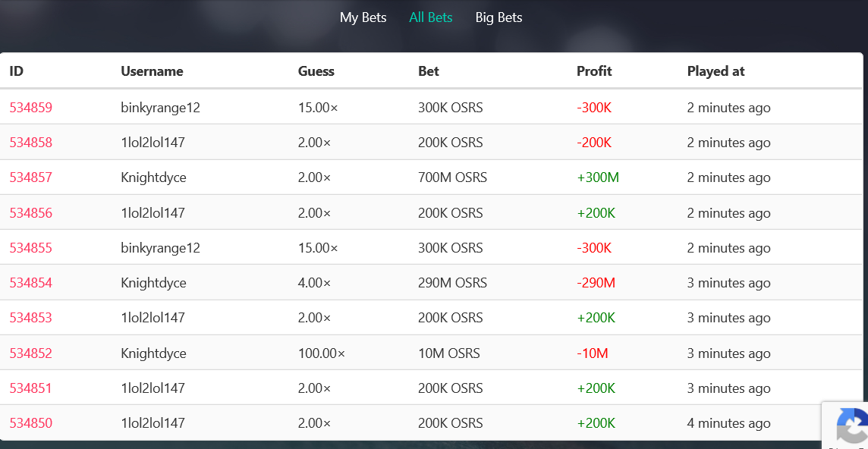Open bet ID 534858 link

(31, 143)
